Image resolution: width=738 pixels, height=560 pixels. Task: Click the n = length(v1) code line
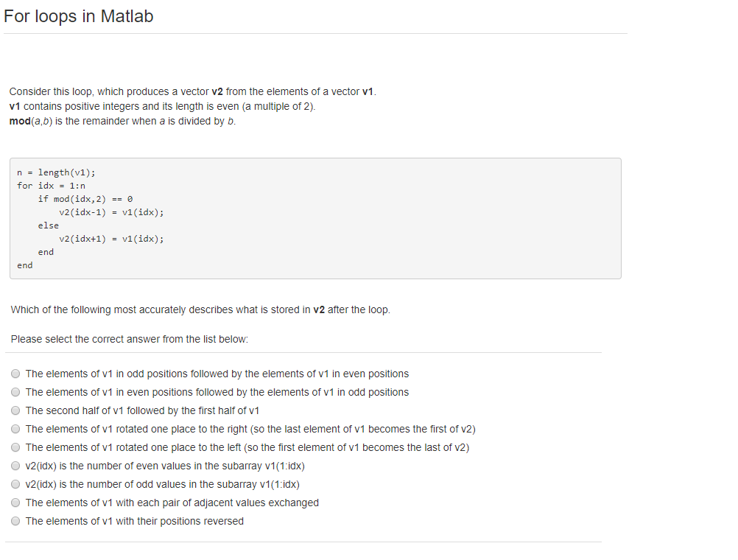click(x=55, y=172)
